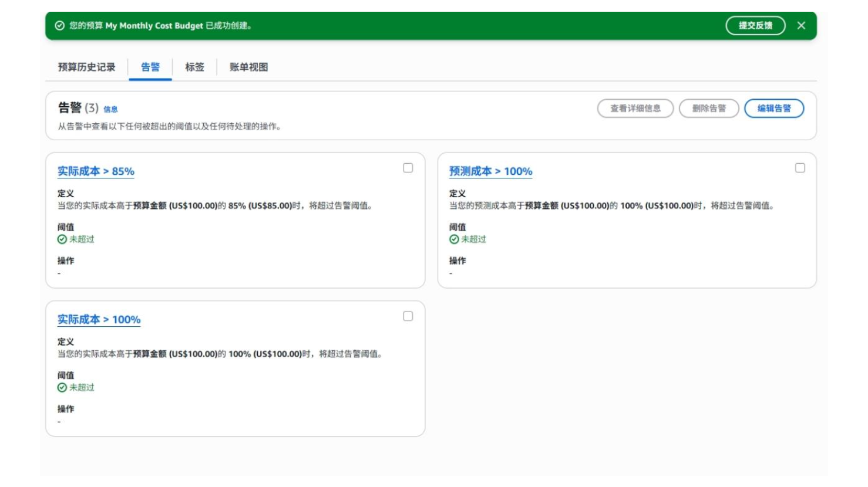Check the 实际成本 > 100% alert checkbox

coord(408,316)
